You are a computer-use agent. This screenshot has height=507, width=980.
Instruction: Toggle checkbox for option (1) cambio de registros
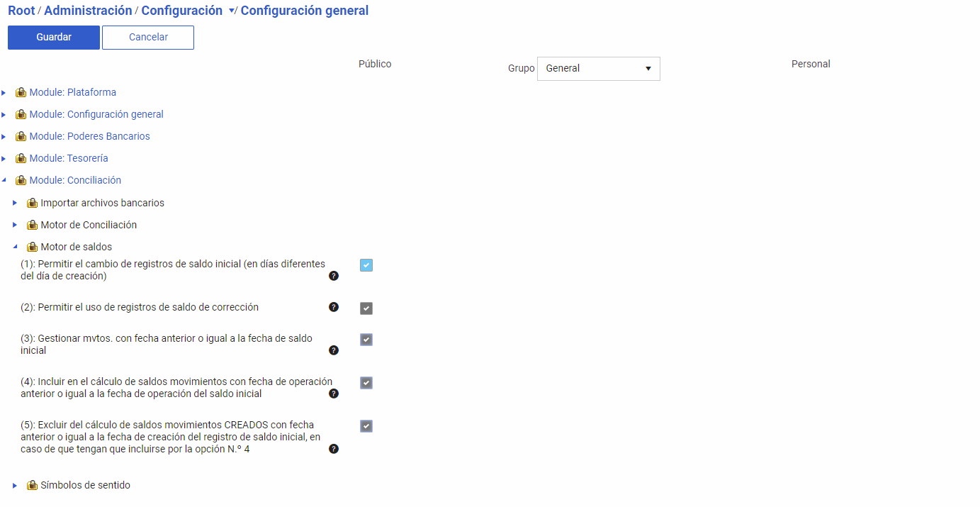(366, 265)
